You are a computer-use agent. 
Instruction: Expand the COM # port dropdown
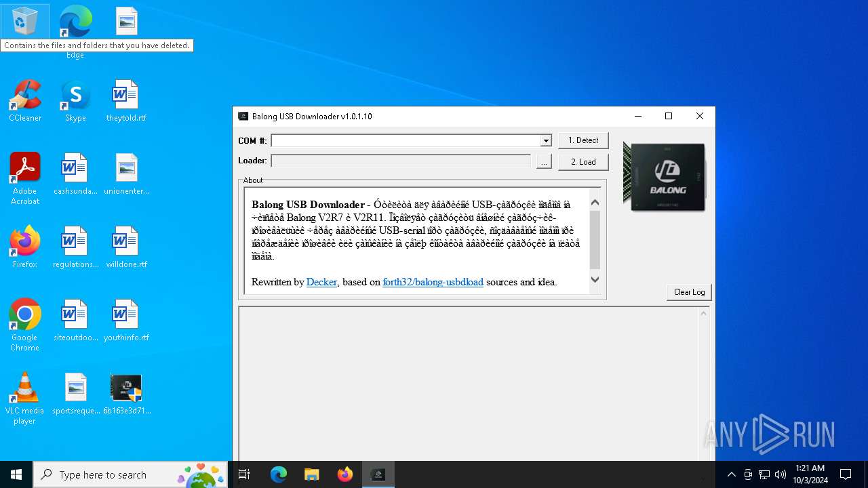click(x=546, y=140)
